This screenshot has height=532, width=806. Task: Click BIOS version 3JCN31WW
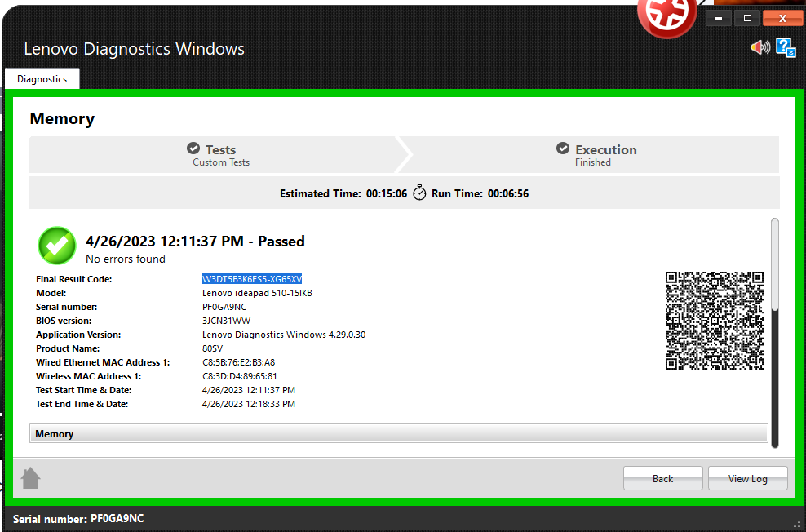[226, 321]
